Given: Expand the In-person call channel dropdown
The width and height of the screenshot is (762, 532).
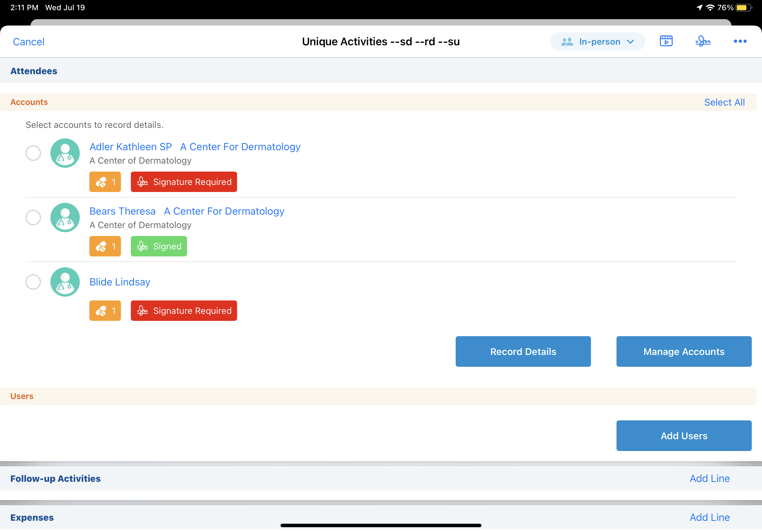Looking at the screenshot, I should click(x=597, y=42).
